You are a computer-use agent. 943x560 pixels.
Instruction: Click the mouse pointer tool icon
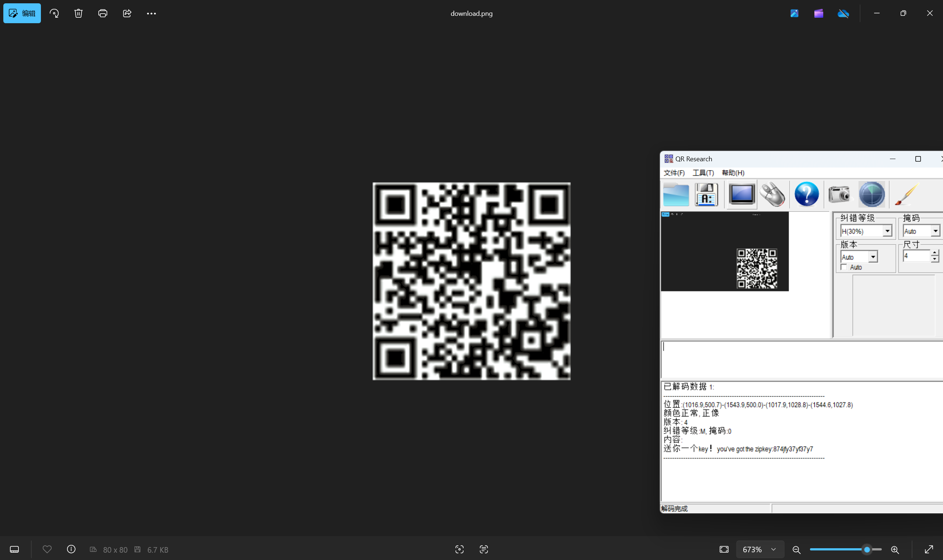click(772, 194)
